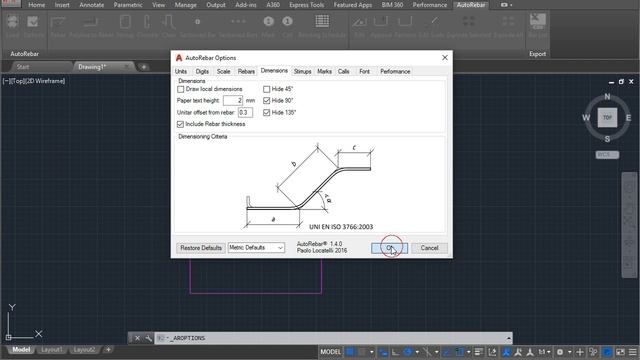
Task: Switch to the Stirrups tab
Action: [302, 71]
